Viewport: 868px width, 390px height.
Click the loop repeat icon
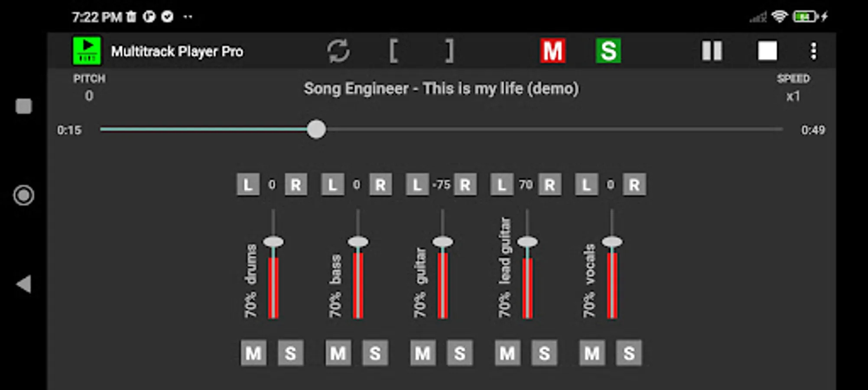pyautogui.click(x=338, y=51)
